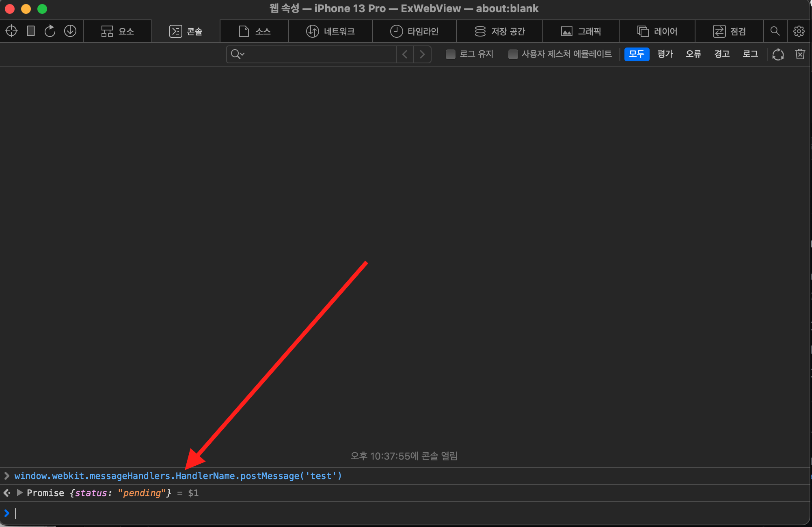Switch to the 네트워크 tab
The image size is (812, 527).
pyautogui.click(x=330, y=31)
